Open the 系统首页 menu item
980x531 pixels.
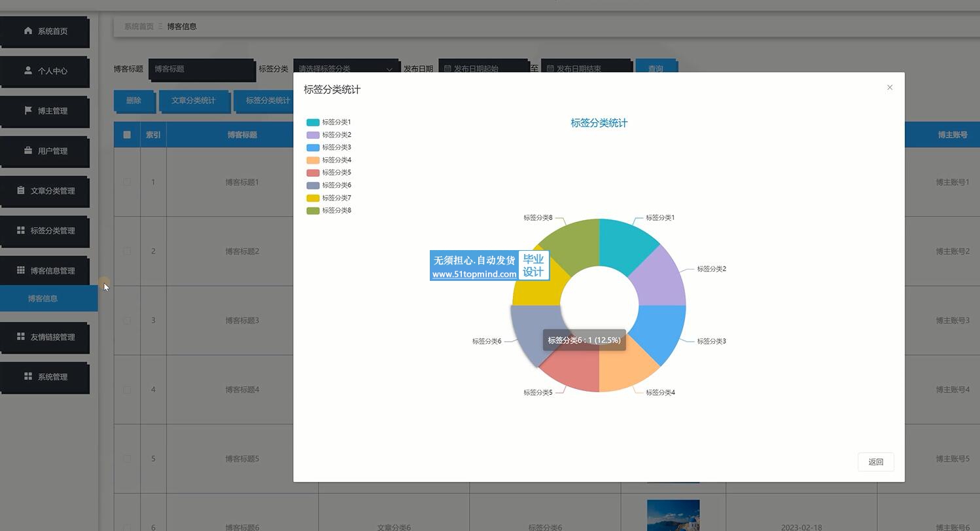[44, 31]
